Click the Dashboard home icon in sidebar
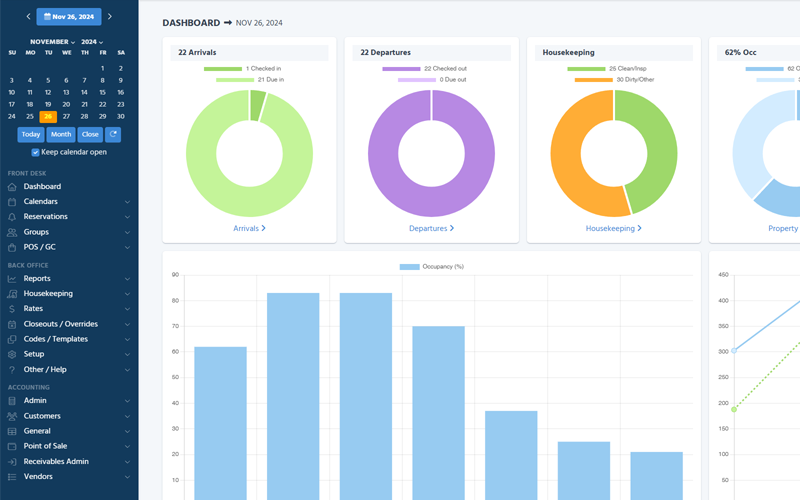 tap(12, 187)
